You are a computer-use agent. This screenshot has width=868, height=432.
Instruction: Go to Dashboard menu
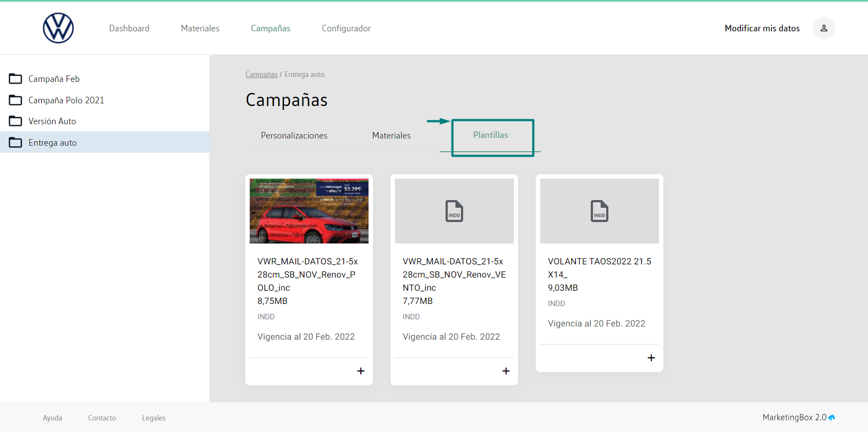(129, 28)
